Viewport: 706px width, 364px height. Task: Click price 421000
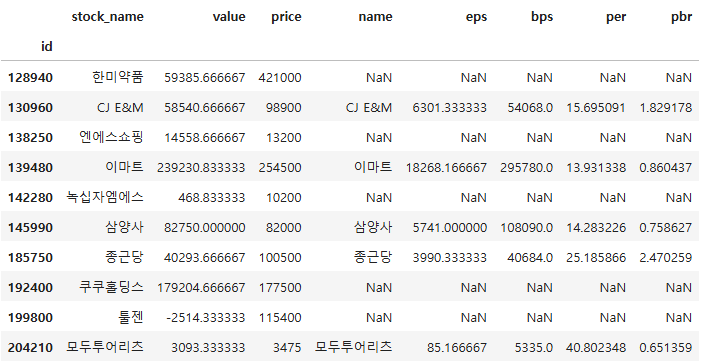click(x=280, y=77)
